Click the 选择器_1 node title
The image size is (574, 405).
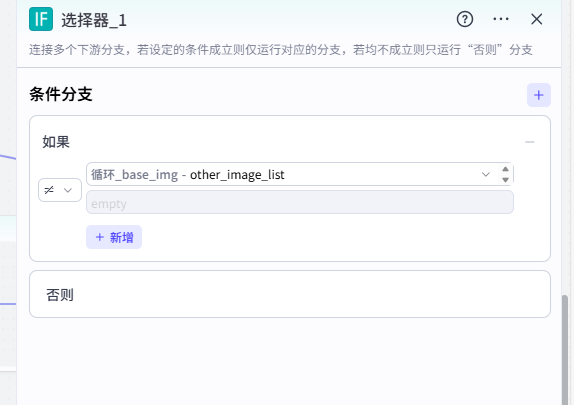coord(94,20)
